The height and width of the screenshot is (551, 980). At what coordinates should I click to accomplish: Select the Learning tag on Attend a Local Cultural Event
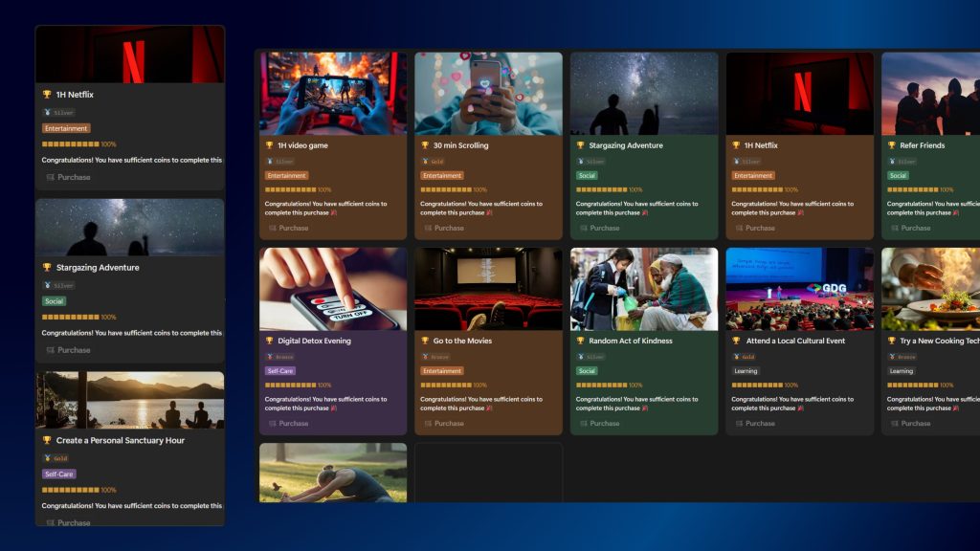point(746,371)
